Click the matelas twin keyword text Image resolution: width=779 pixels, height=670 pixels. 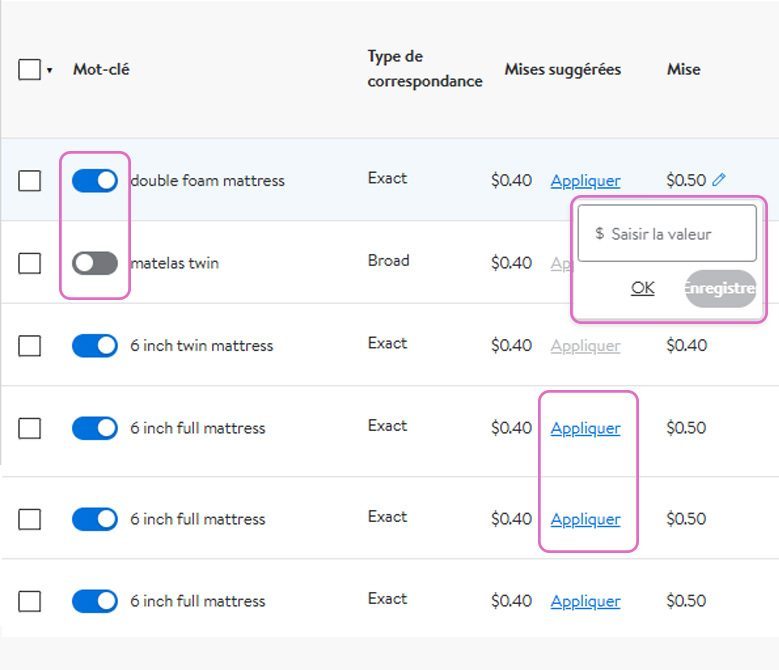point(175,264)
